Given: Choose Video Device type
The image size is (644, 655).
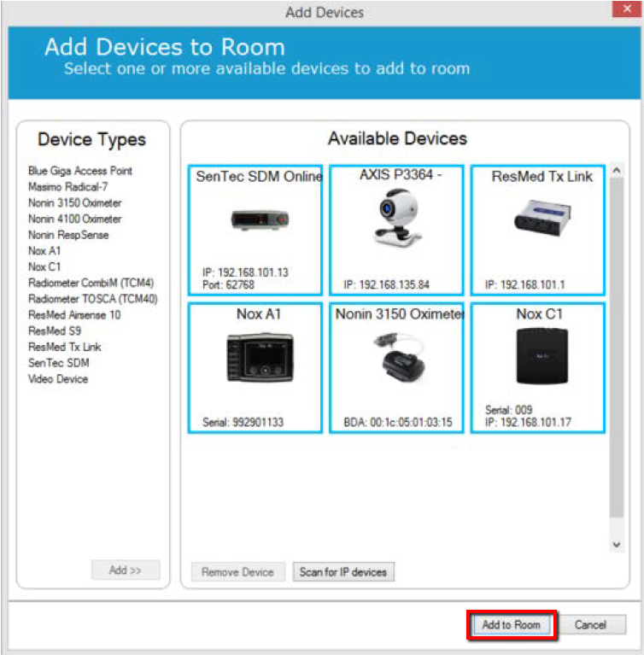Looking at the screenshot, I should coord(58,379).
